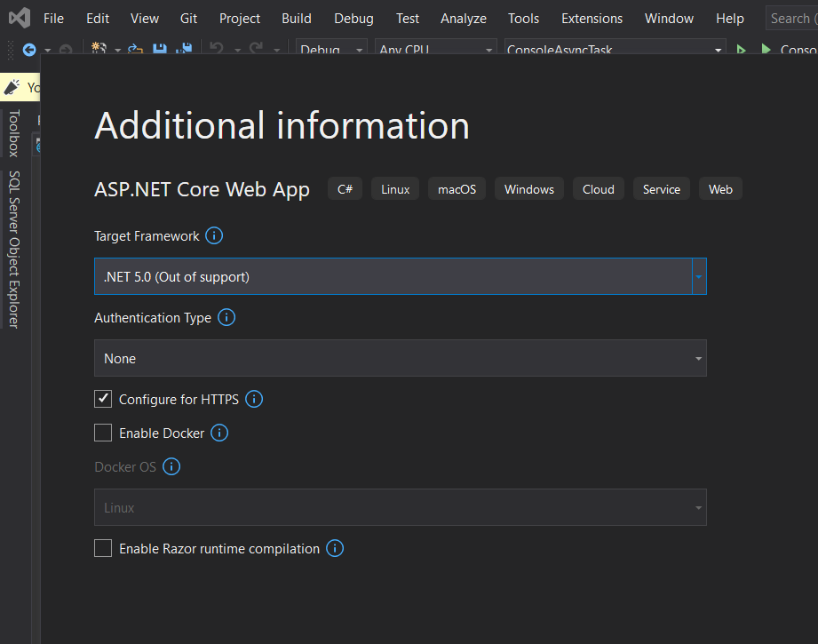Viewport: 818px width, 644px height.
Task: Expand the Navigate Backward history arrow
Action: (x=47, y=50)
